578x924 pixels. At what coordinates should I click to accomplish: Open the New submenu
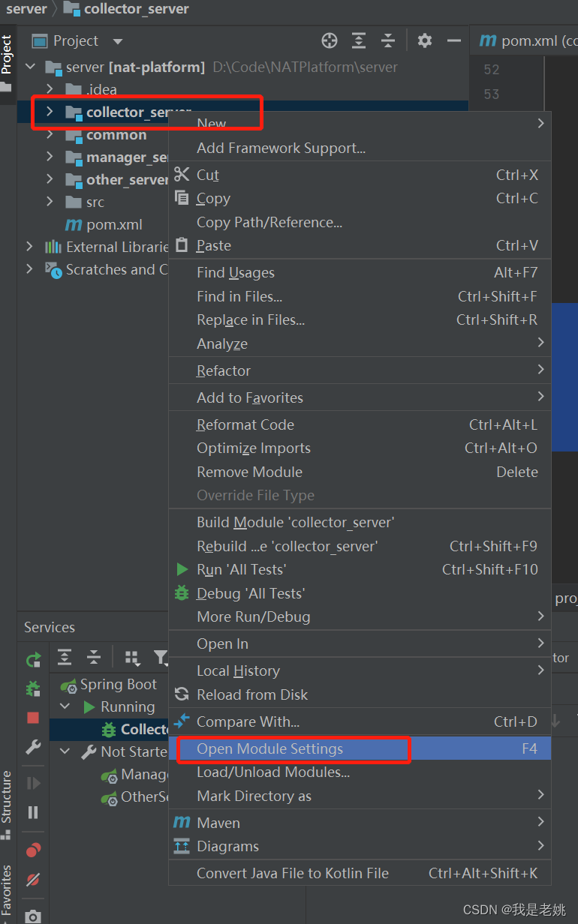point(360,124)
